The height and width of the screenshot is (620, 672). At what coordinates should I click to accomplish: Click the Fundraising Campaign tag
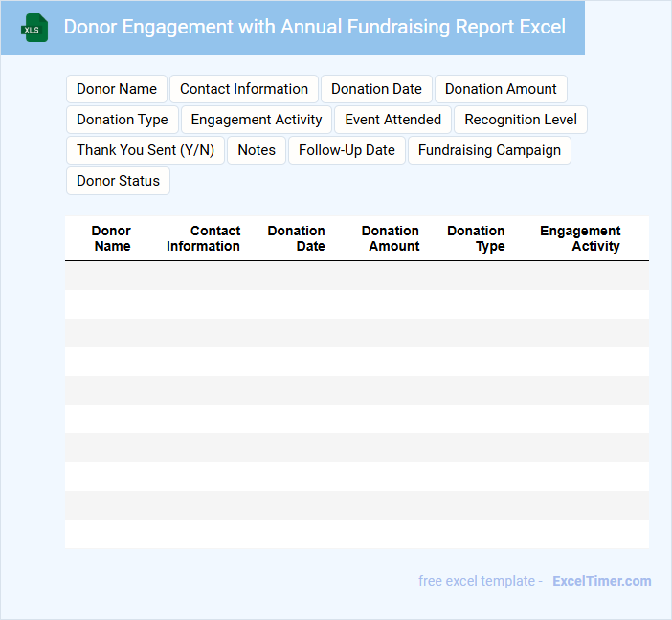489,150
